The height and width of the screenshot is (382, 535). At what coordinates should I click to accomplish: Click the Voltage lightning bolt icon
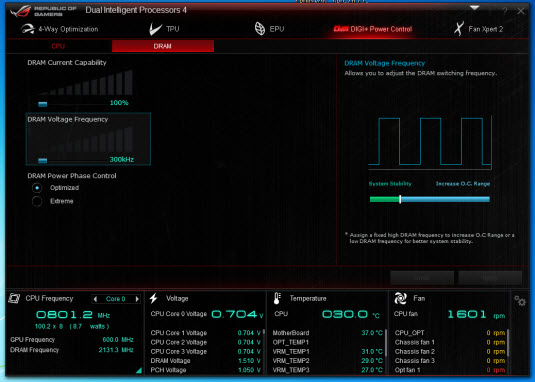pos(154,298)
